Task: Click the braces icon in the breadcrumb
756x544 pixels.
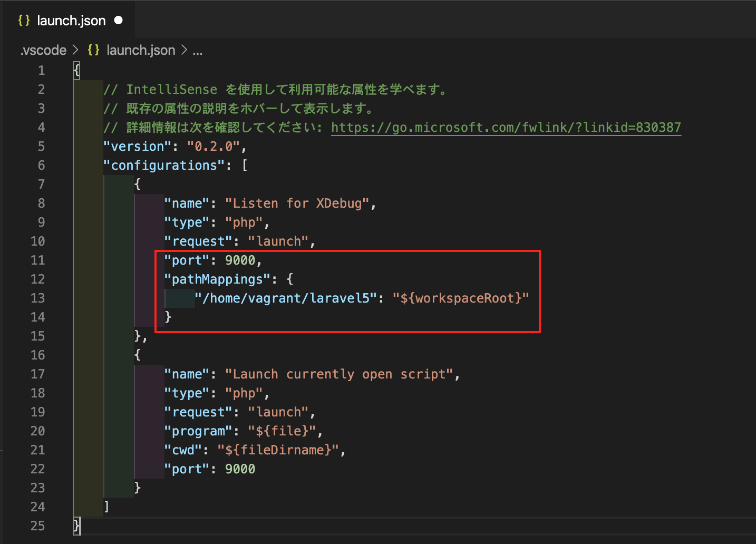Action: click(x=93, y=50)
